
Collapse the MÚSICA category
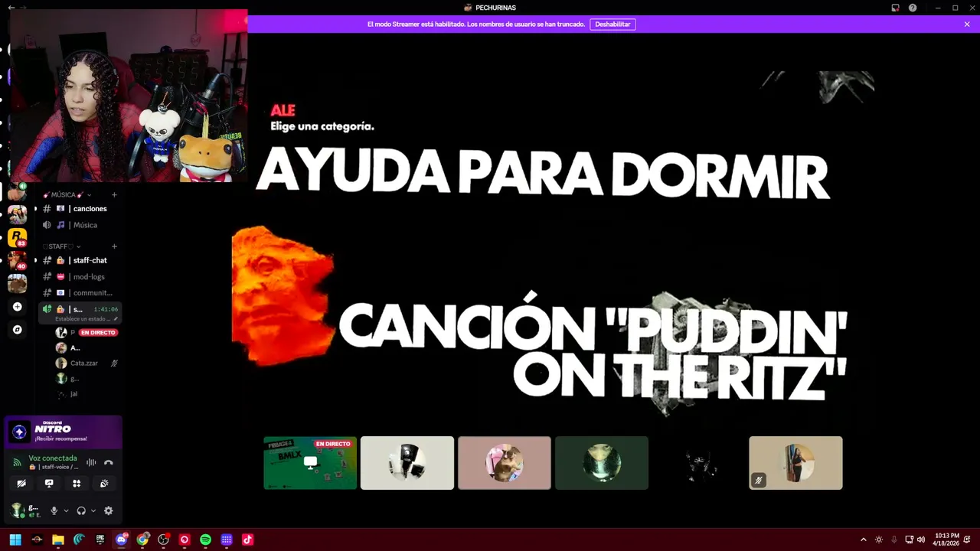(x=67, y=194)
